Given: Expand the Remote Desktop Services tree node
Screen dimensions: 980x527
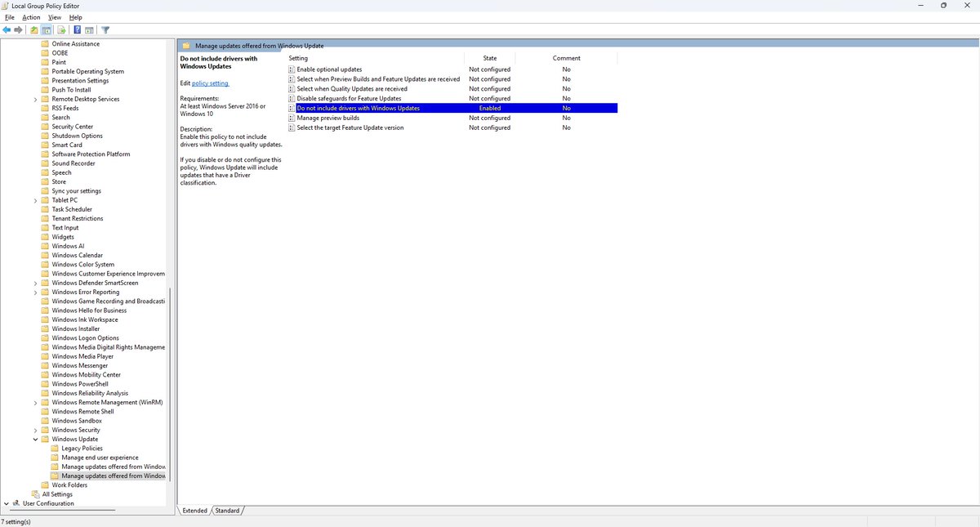Looking at the screenshot, I should click(x=35, y=99).
